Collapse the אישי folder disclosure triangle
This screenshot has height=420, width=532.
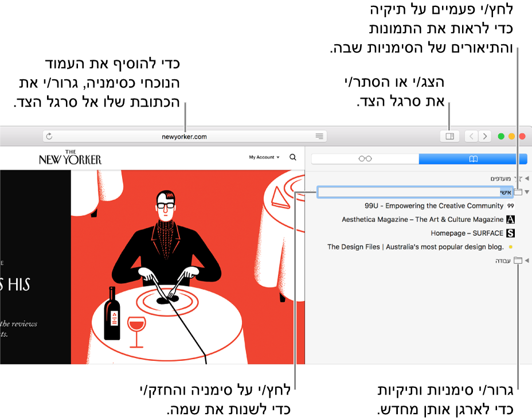coord(527,192)
